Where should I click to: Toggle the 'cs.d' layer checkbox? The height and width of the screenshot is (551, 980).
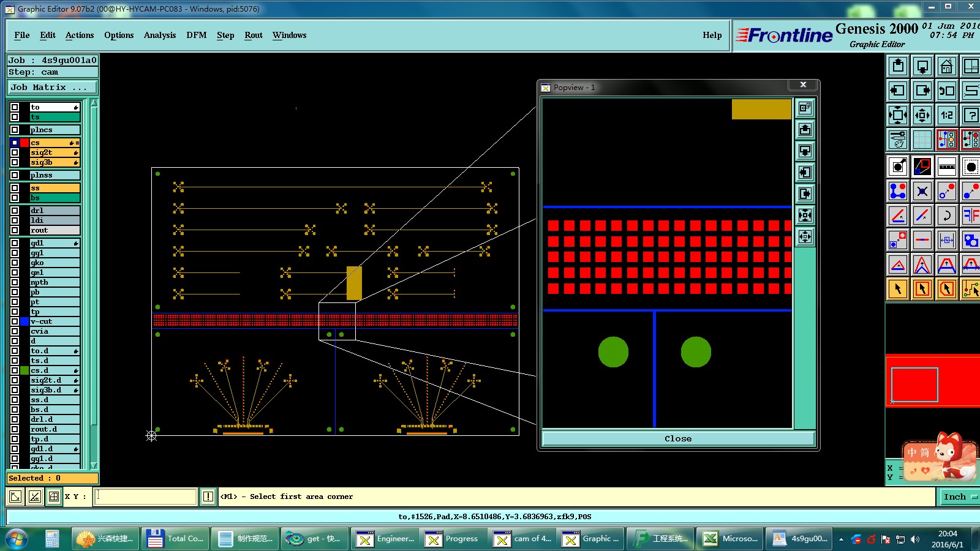pos(15,370)
